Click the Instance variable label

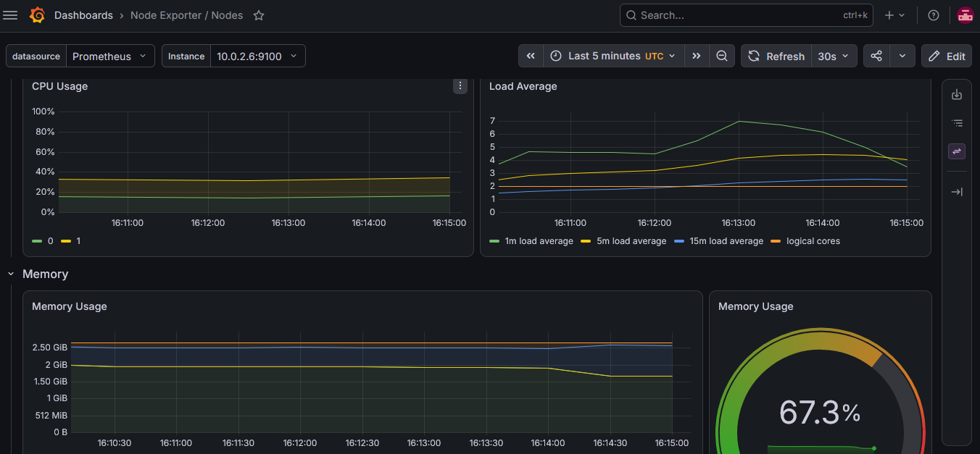pyautogui.click(x=186, y=56)
